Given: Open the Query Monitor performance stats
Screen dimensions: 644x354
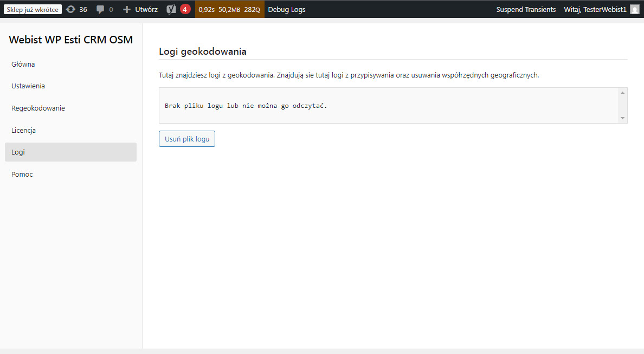Looking at the screenshot, I should (229, 9).
